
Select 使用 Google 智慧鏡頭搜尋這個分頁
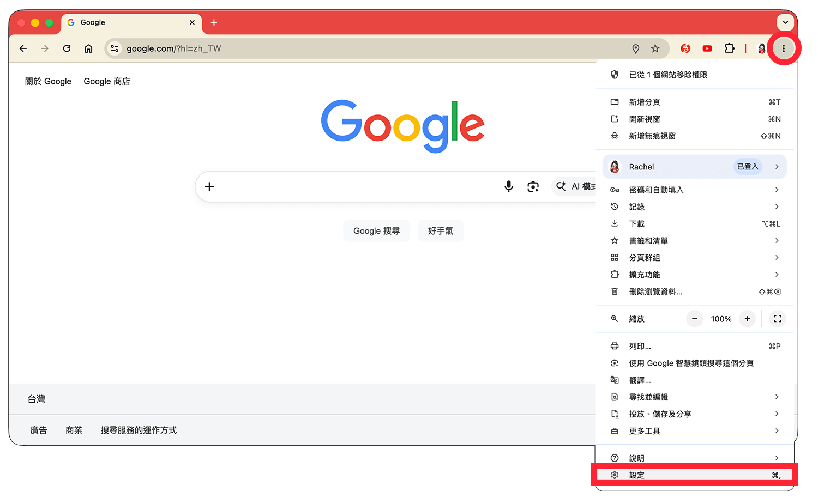(x=695, y=363)
